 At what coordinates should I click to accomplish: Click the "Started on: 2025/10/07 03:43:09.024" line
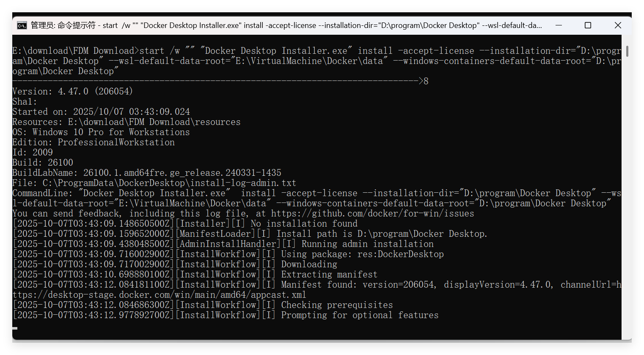tap(102, 112)
